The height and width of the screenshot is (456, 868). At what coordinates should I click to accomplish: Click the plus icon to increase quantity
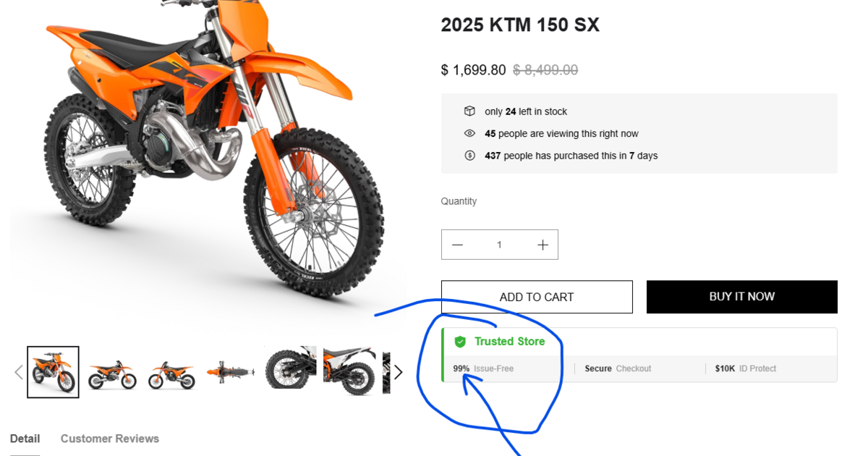pyautogui.click(x=542, y=244)
